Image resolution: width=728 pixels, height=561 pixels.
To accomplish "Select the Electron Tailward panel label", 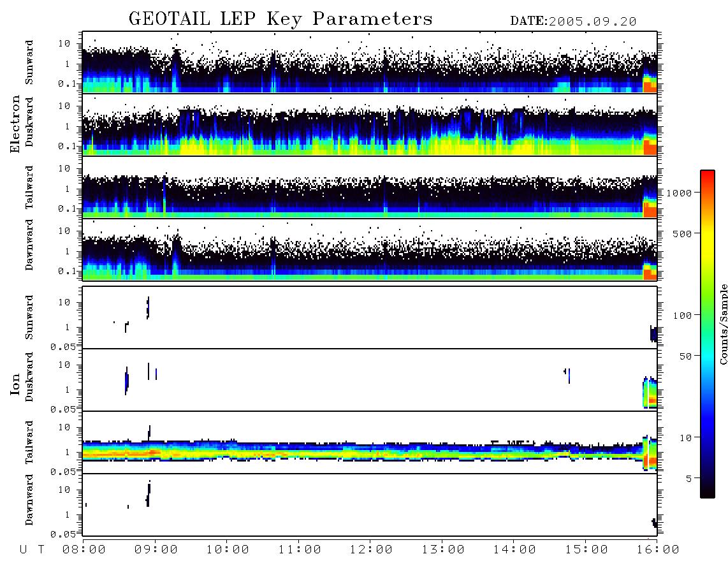I will coord(29,187).
